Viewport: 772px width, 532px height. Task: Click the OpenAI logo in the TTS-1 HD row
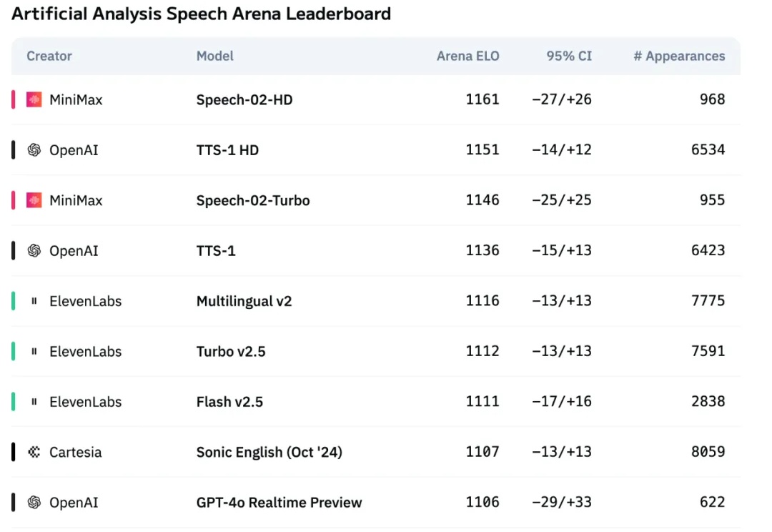[x=34, y=149]
